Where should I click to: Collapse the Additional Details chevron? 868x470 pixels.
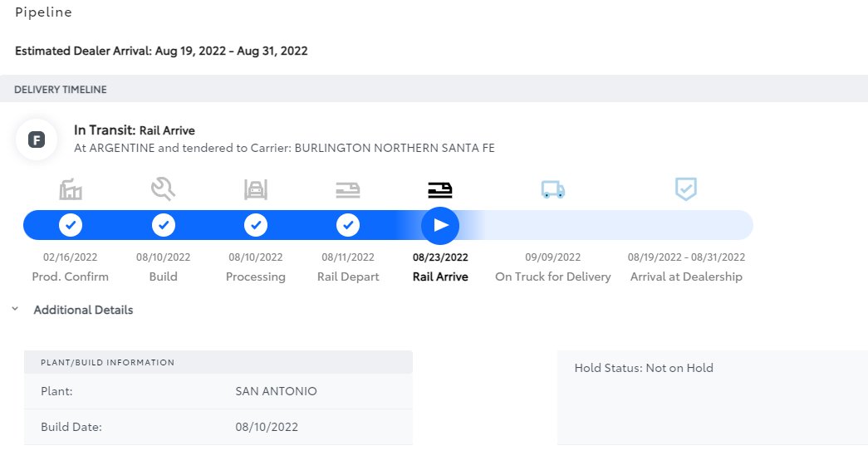point(15,309)
